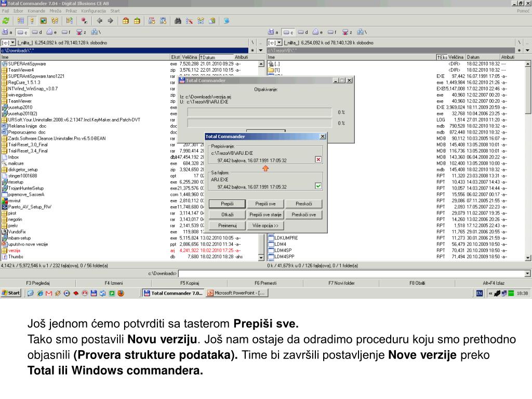Open the FTP connect toolbar icon
532x399 pixels.
152,21
